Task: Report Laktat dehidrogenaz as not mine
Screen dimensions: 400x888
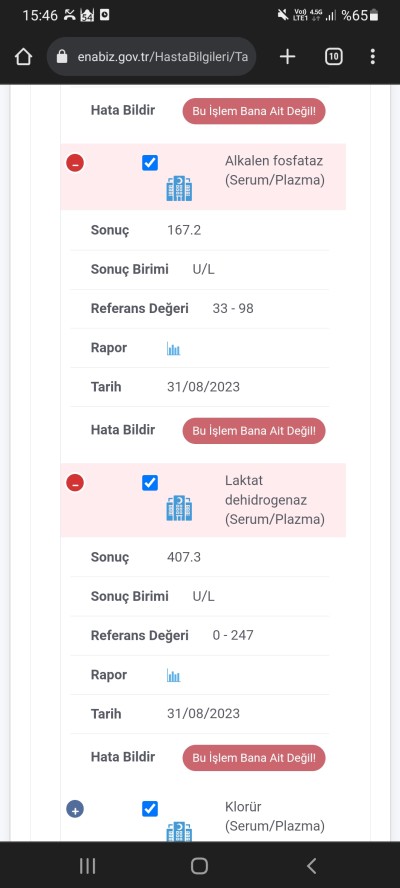Action: 254,758
